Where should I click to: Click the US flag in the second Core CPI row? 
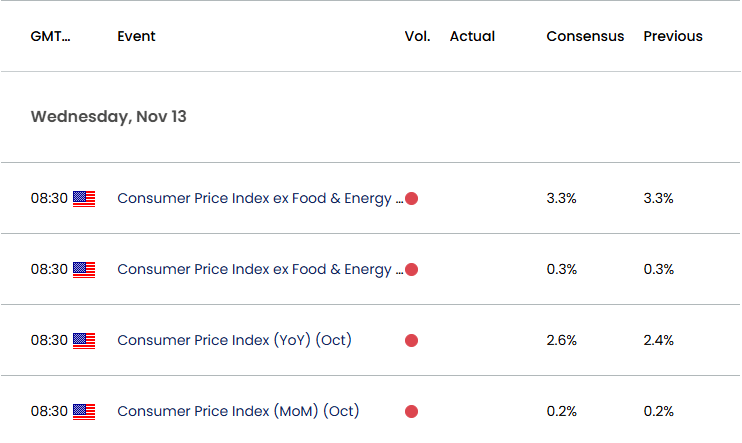click(84, 270)
